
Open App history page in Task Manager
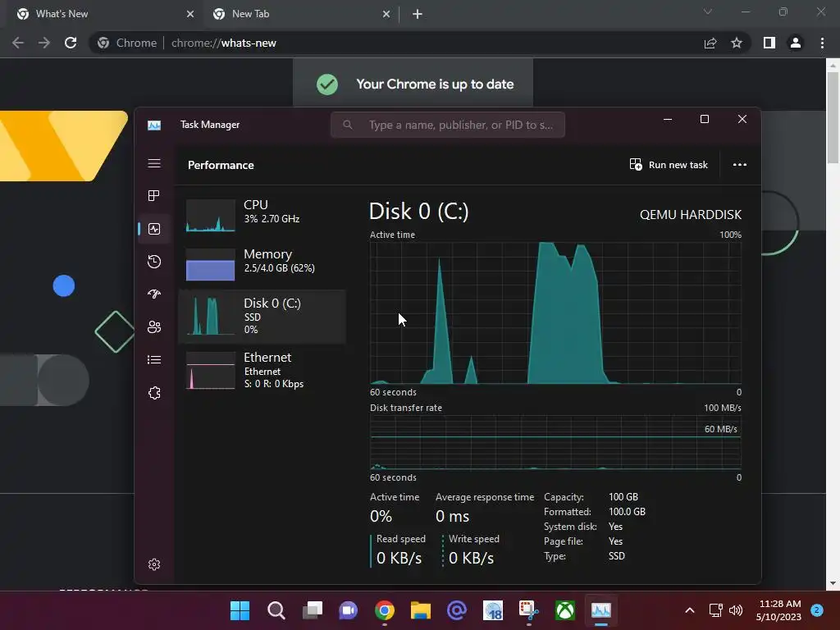(x=154, y=262)
